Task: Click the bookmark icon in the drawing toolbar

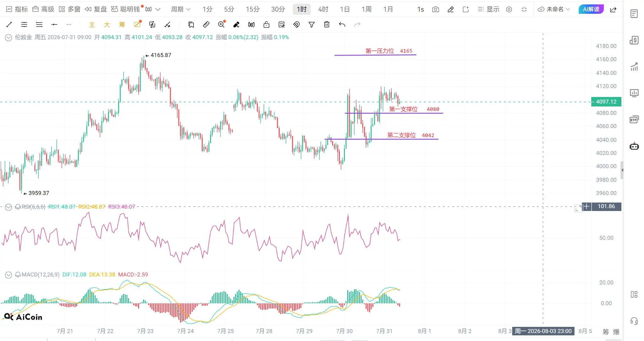Action: [x=191, y=24]
